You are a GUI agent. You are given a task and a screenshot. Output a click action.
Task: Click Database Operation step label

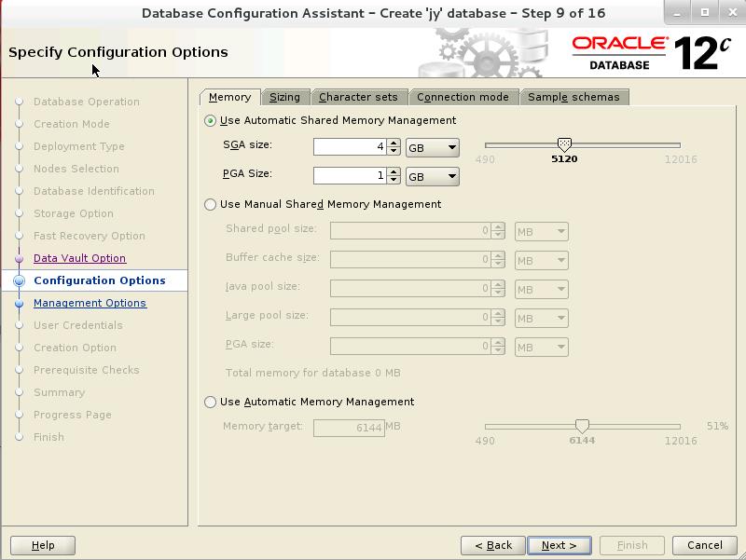[87, 102]
